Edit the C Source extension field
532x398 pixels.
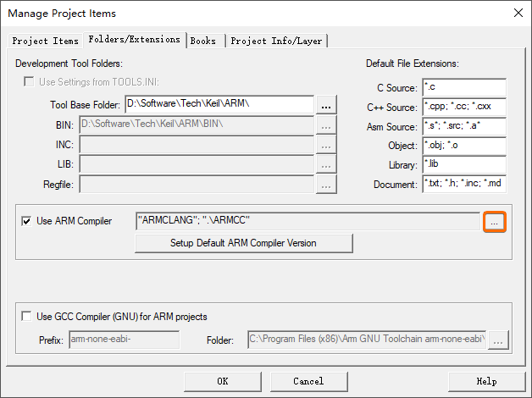[464, 87]
